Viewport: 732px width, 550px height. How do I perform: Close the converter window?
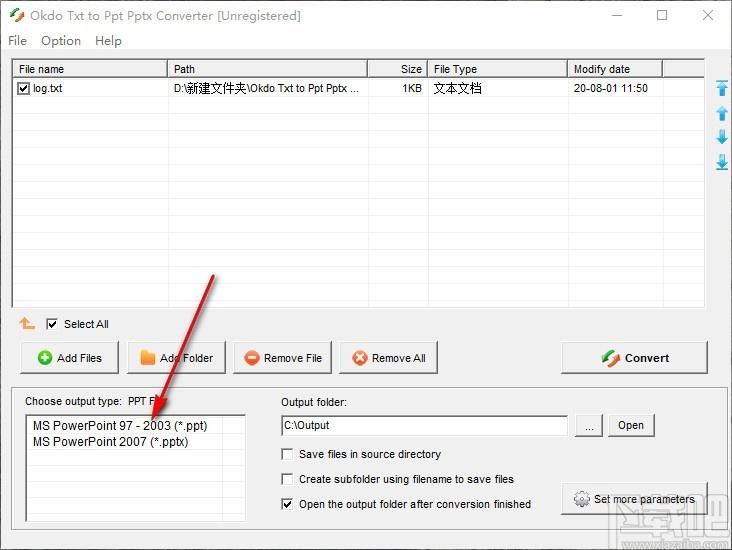click(708, 15)
